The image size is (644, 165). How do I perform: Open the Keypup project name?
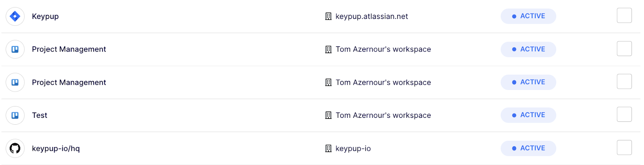45,17
